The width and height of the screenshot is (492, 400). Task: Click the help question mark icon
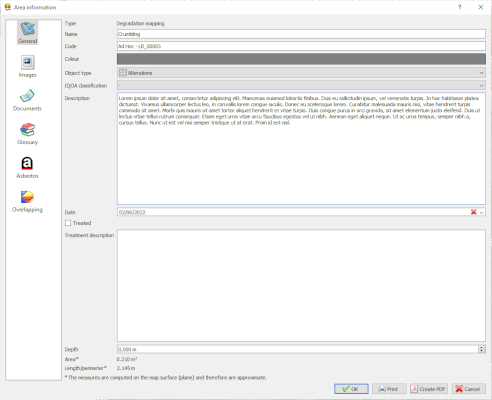[x=460, y=7]
